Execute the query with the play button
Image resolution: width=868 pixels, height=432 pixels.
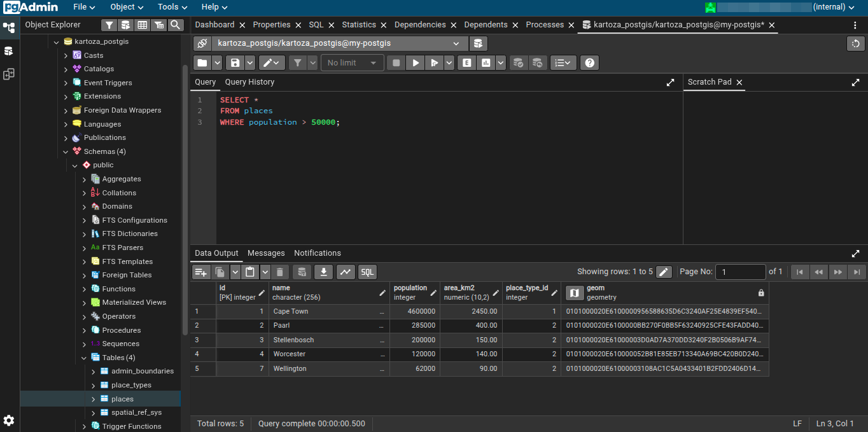414,62
